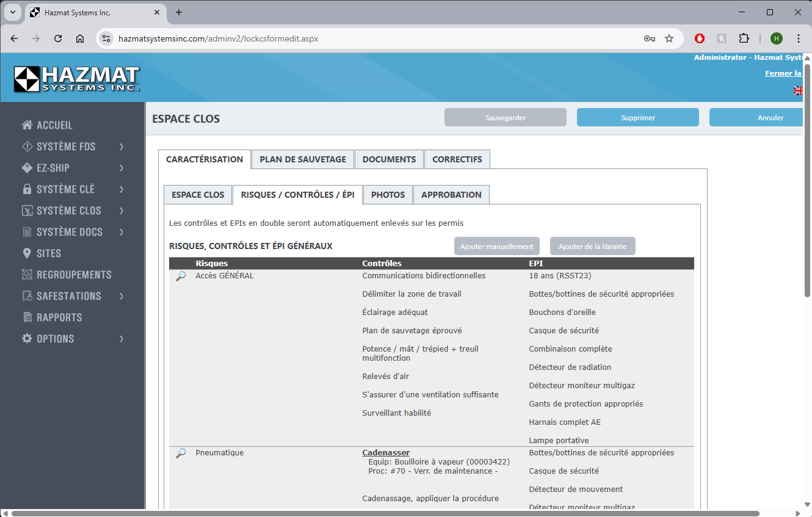Click the magnifier icon beside Pneumatique
The width and height of the screenshot is (812, 517).
pyautogui.click(x=181, y=454)
